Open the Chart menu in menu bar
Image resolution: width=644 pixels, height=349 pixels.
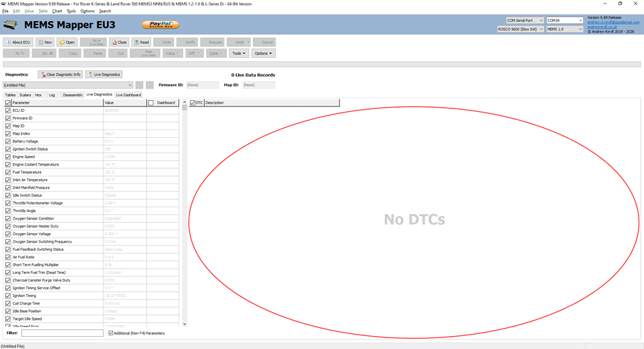point(57,11)
